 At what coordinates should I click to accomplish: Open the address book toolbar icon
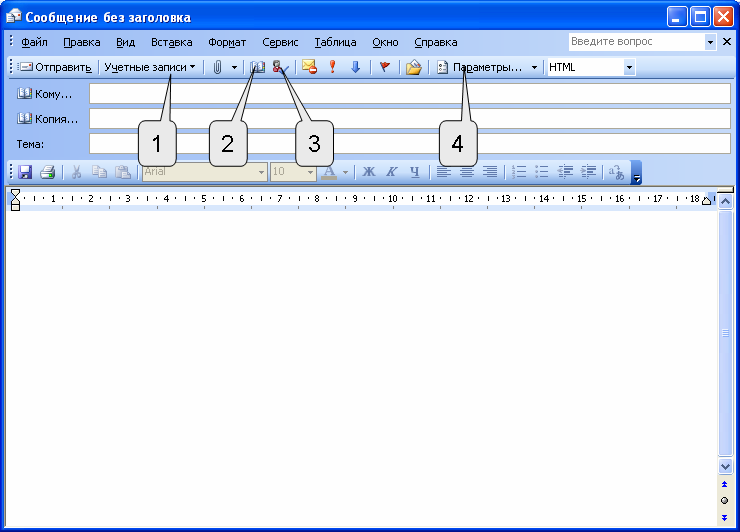(x=257, y=68)
